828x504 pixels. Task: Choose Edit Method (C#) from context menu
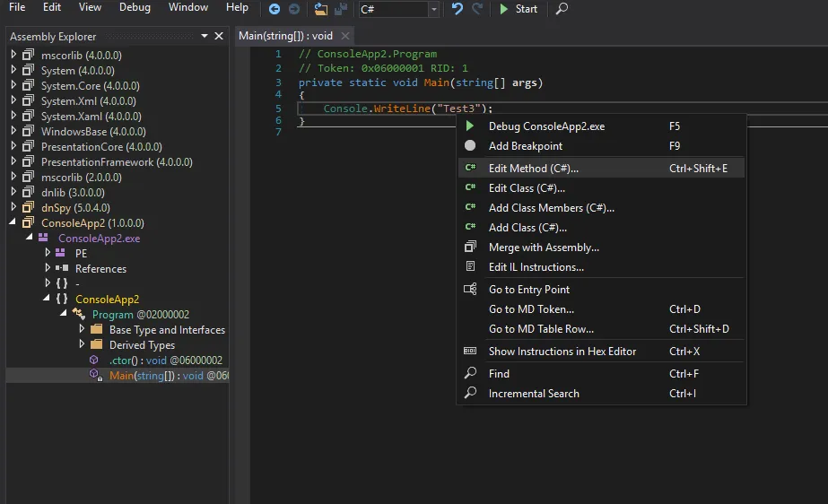point(534,168)
